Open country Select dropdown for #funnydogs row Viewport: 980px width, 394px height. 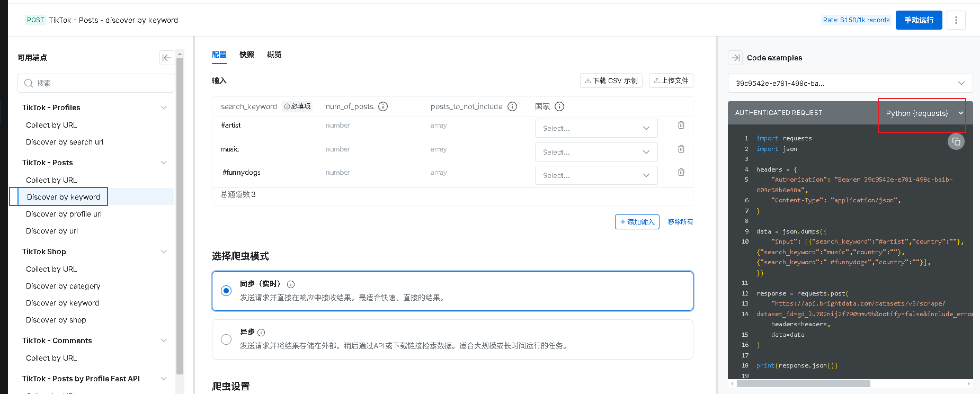pos(596,175)
